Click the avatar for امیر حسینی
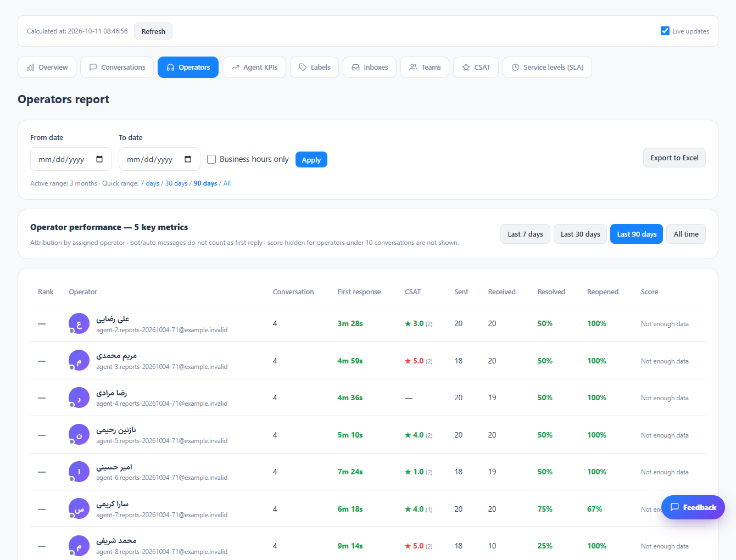736x560 pixels. coord(79,472)
